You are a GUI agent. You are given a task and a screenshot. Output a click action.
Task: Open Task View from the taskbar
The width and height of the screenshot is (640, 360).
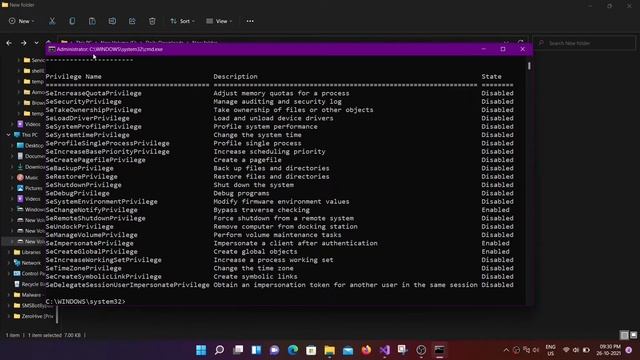coord(238,350)
